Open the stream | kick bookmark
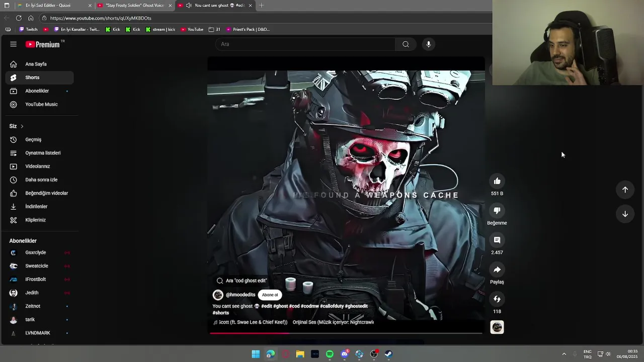Viewport: 644px width, 362px height. (x=160, y=29)
